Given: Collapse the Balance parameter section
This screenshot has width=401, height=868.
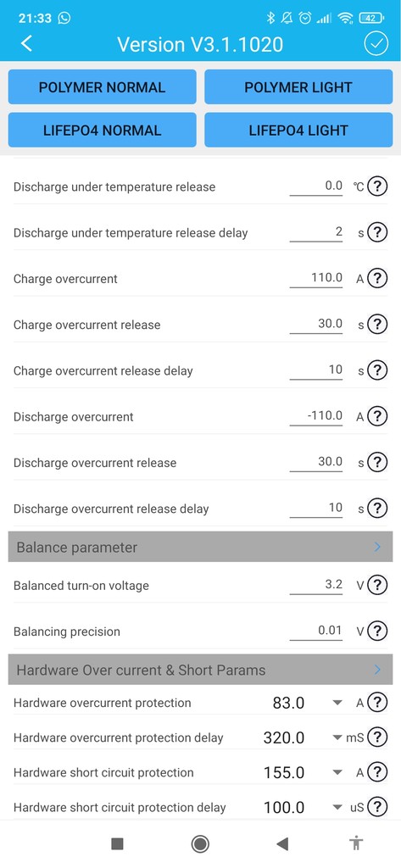Looking at the screenshot, I should [200, 547].
